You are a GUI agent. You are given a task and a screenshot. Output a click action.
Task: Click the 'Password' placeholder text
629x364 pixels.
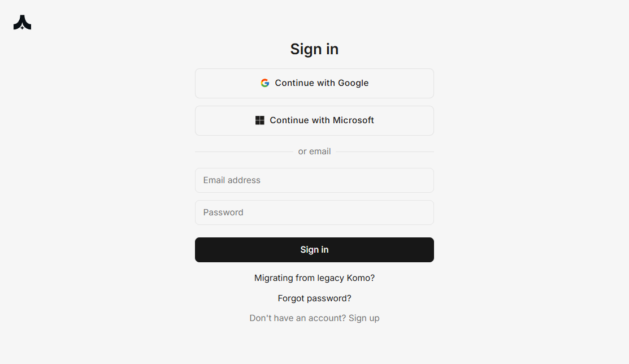click(x=223, y=213)
